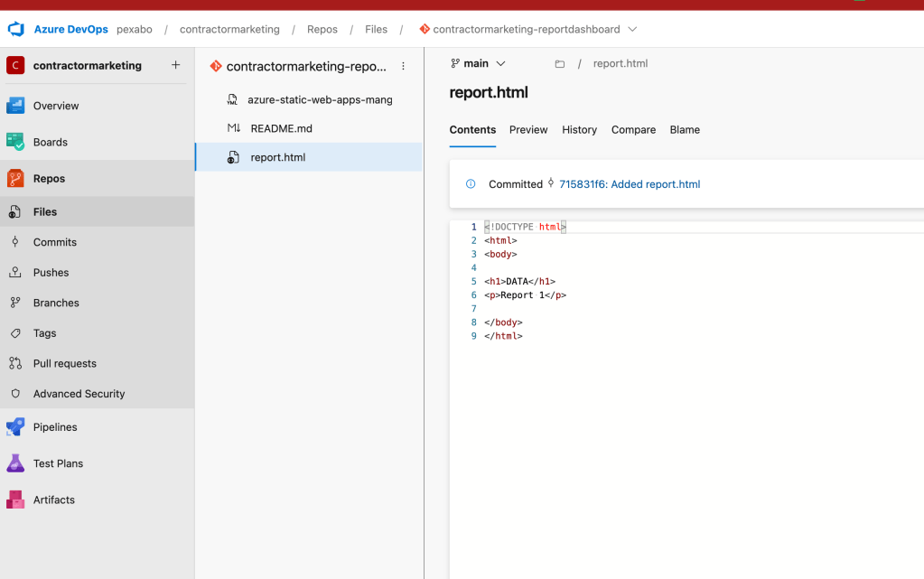Click line number 5 in code viewer
Image resolution: width=924 pixels, height=579 pixels.
(x=474, y=281)
